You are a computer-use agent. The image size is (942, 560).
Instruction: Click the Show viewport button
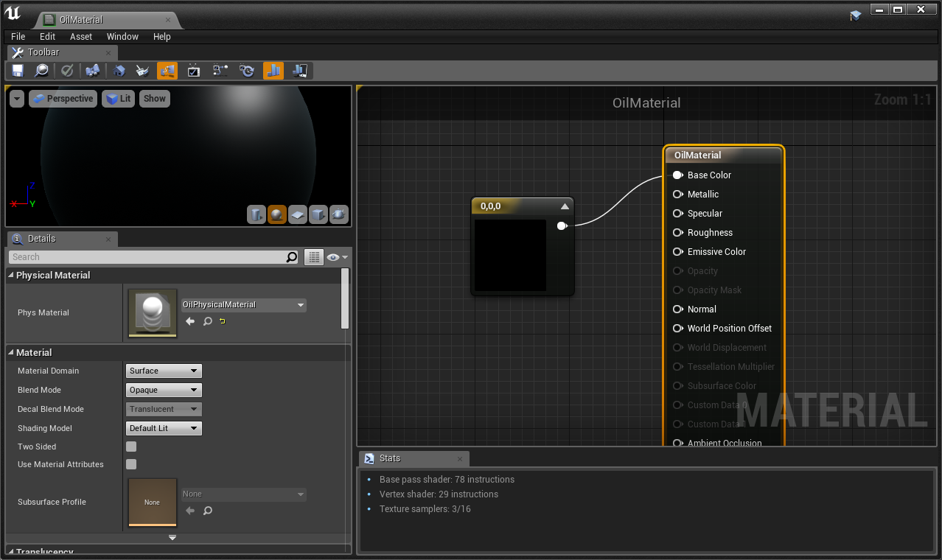[x=155, y=99]
